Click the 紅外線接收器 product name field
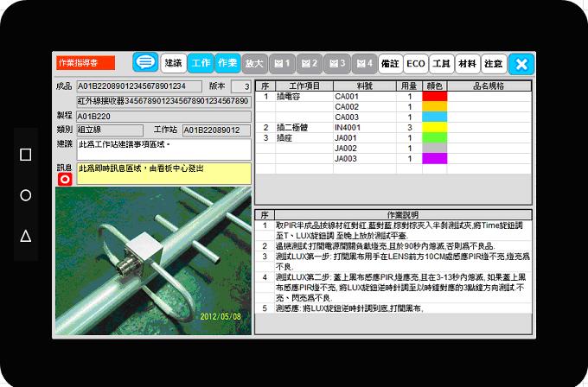Viewport: 588px width, 387px height. click(164, 101)
